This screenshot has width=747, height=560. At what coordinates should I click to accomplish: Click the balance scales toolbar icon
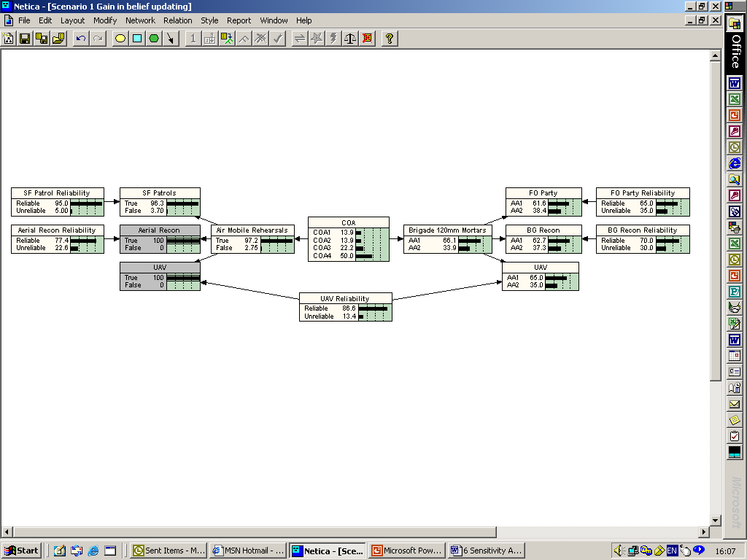pos(350,39)
